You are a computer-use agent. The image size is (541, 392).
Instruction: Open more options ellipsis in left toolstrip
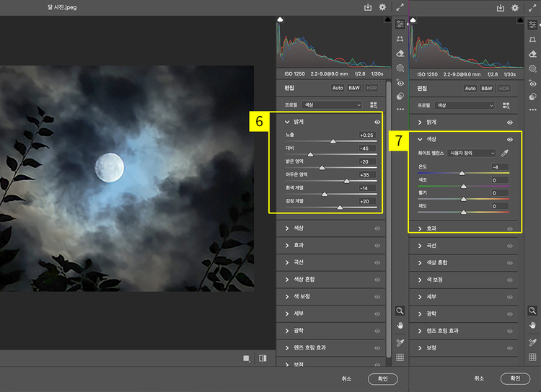coord(400,110)
